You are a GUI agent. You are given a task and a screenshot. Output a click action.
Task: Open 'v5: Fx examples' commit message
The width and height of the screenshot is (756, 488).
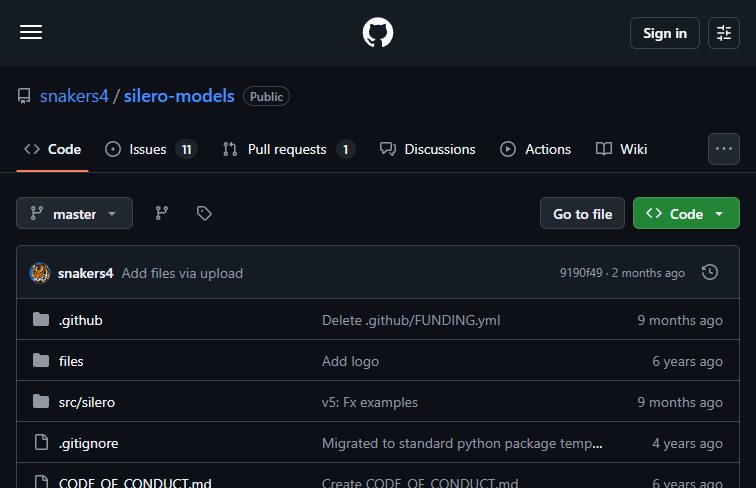pos(370,402)
